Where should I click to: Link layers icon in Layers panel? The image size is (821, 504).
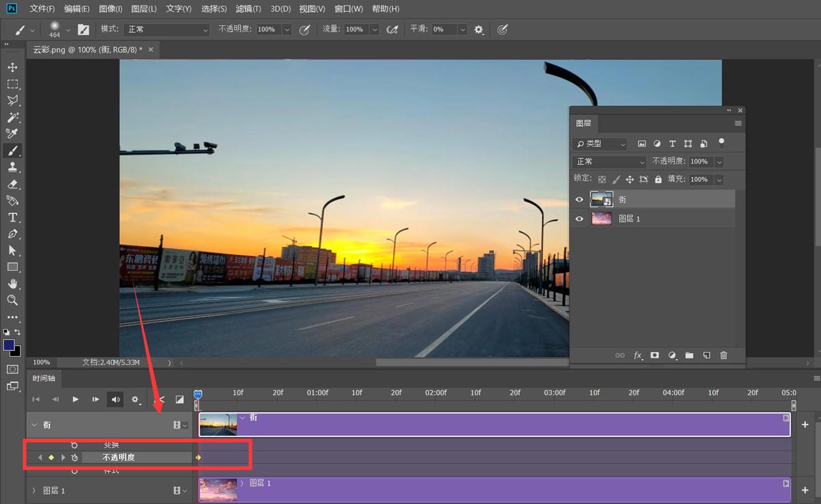point(620,356)
